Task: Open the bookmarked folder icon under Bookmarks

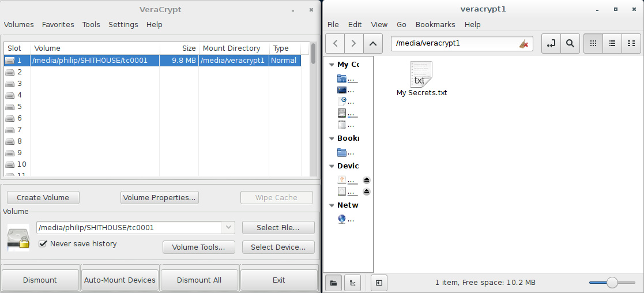Action: coord(341,152)
